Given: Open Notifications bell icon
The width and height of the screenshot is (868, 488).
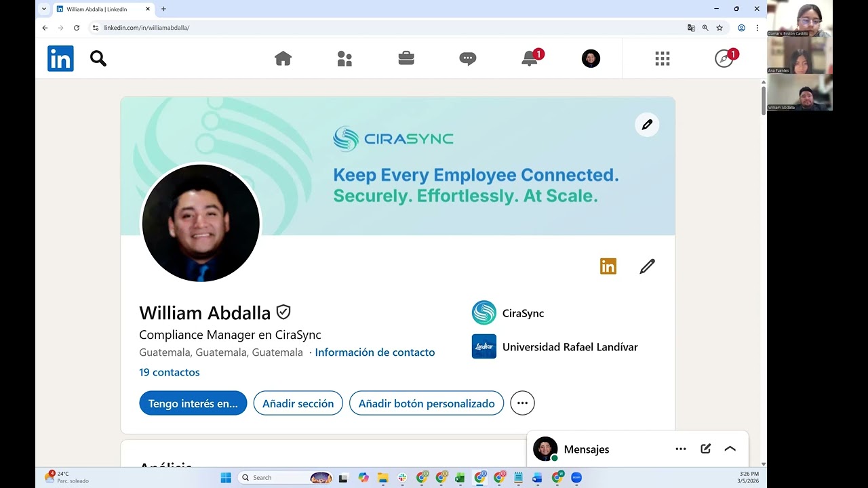Looking at the screenshot, I should click(x=530, y=59).
